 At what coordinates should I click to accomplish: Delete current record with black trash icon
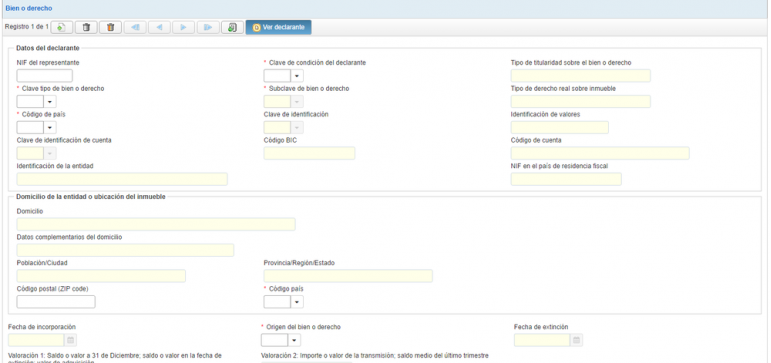86,28
